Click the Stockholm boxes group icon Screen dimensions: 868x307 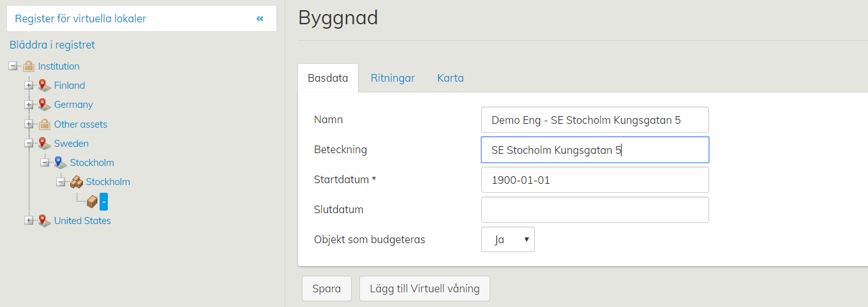click(76, 182)
